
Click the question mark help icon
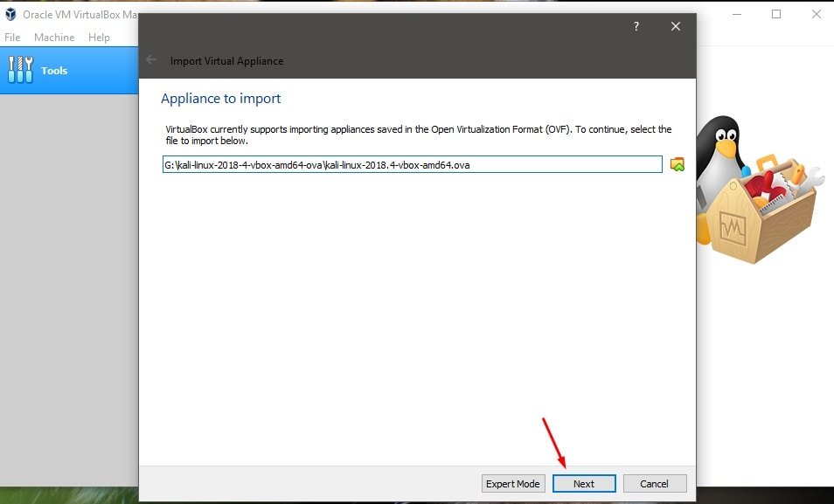tap(636, 26)
